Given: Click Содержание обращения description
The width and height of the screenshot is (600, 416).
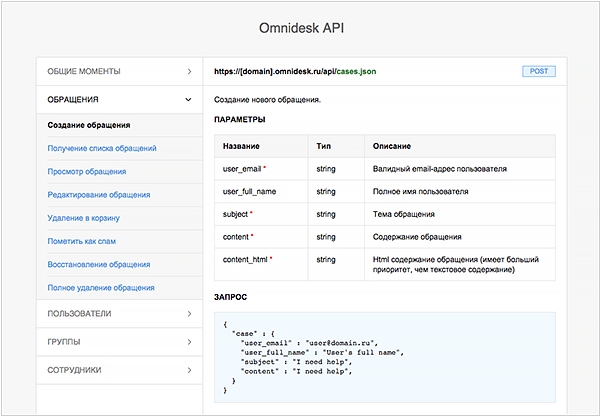Looking at the screenshot, I should (x=417, y=237).
